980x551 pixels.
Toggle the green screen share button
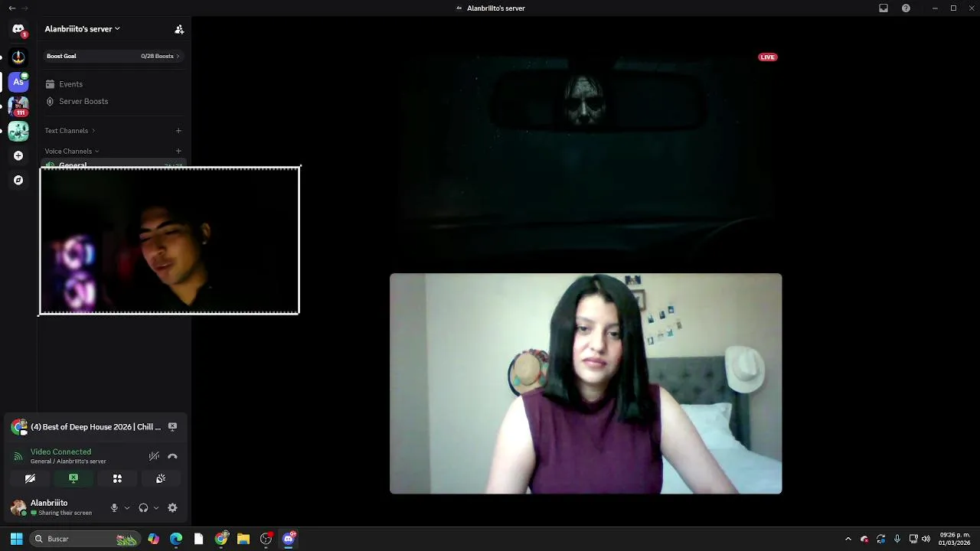[x=73, y=478]
